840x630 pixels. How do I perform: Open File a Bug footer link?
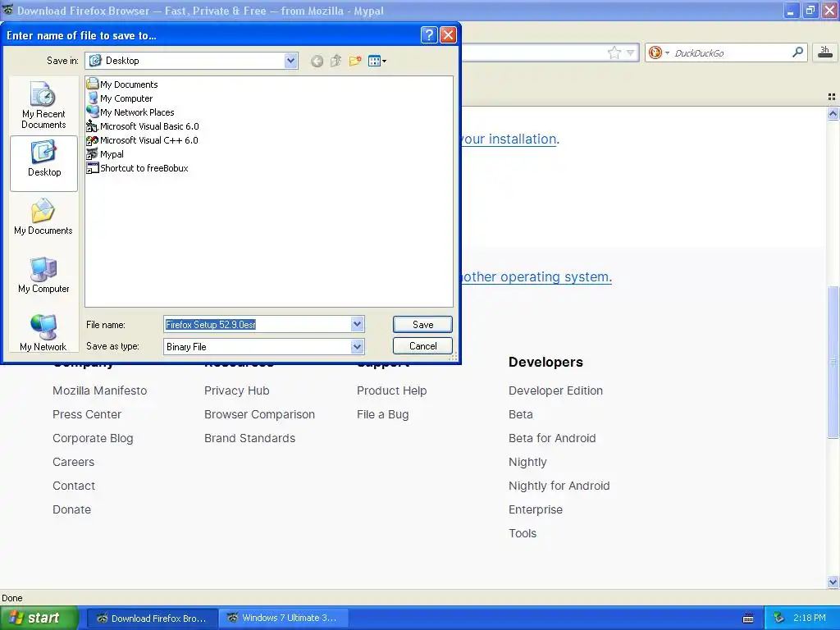point(382,414)
